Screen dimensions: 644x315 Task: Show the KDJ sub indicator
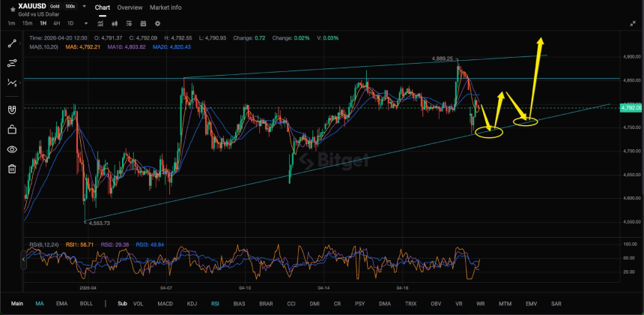coord(192,304)
